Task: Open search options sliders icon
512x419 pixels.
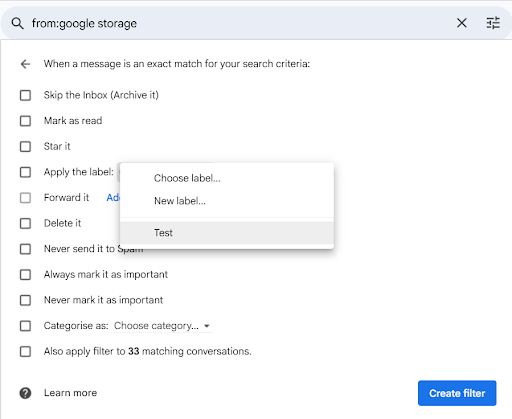Action: [493, 23]
